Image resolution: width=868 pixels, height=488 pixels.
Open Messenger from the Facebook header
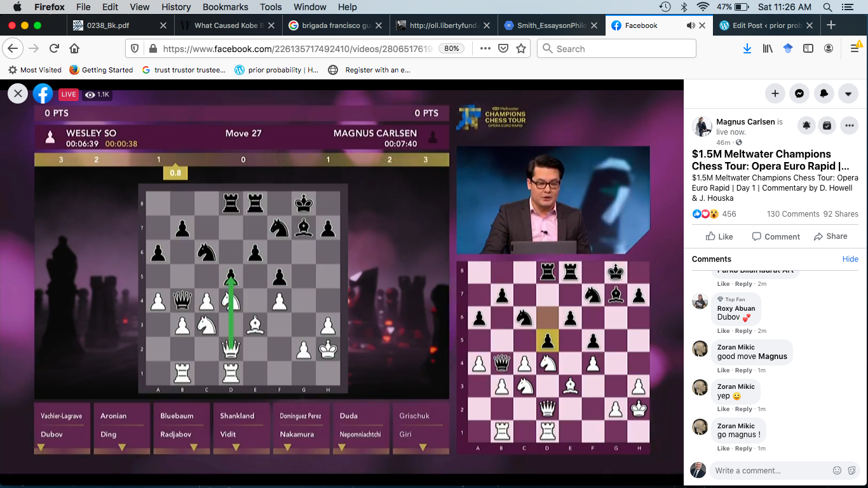pyautogui.click(x=799, y=93)
